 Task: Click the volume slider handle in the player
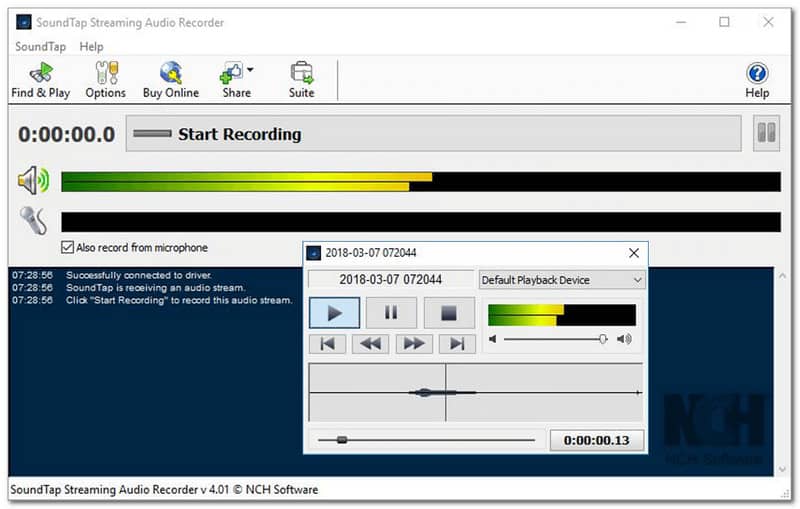tap(603, 339)
